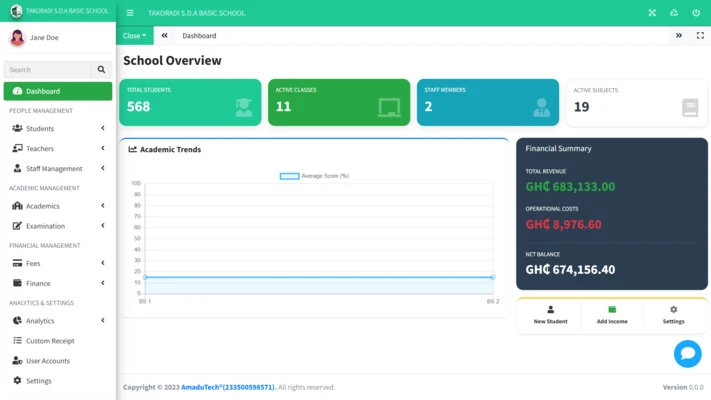Click the Add Income label
Image resolution: width=711 pixels, height=400 pixels.
[612, 321]
